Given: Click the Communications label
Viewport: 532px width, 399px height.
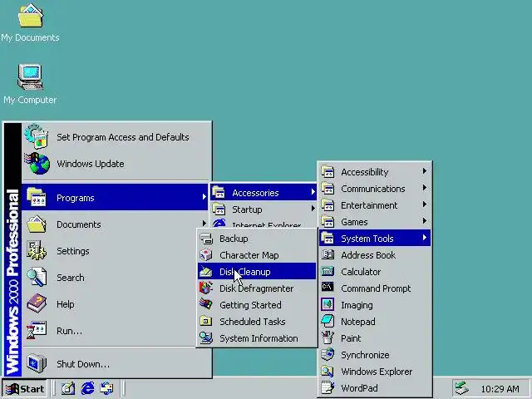Looking at the screenshot, I should [x=373, y=189].
